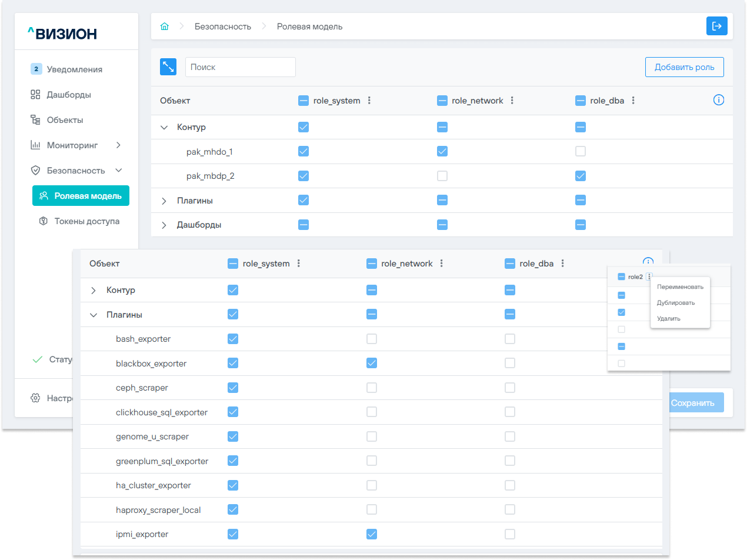Click the logout icon button

[x=716, y=26]
